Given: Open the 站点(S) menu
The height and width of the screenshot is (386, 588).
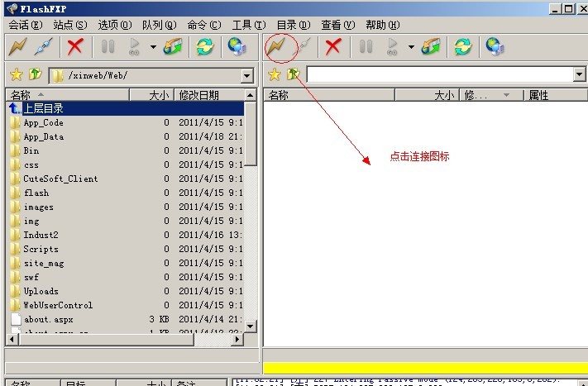Looking at the screenshot, I should tap(70, 25).
